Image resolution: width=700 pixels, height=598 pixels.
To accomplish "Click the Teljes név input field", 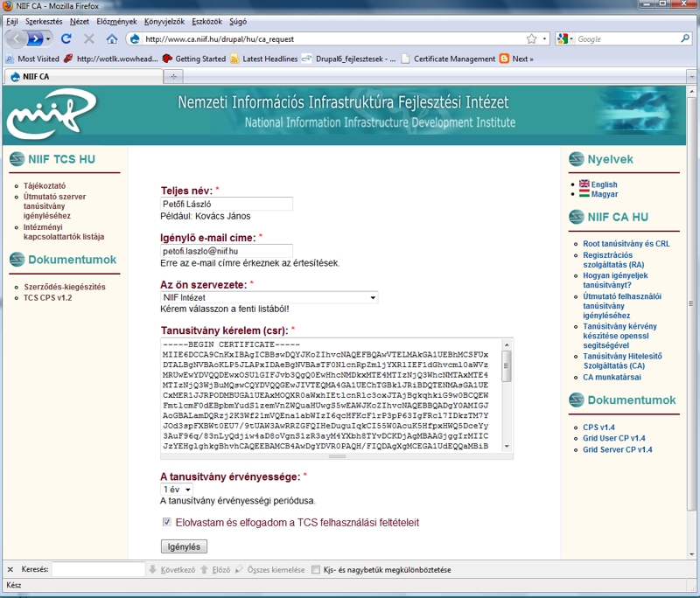I will [x=227, y=204].
